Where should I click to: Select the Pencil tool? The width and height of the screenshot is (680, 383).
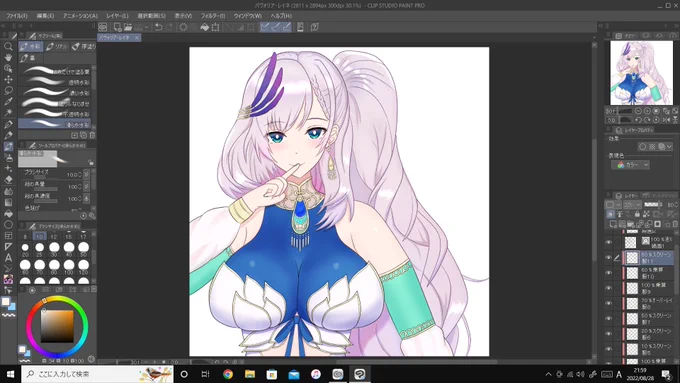click(8, 135)
